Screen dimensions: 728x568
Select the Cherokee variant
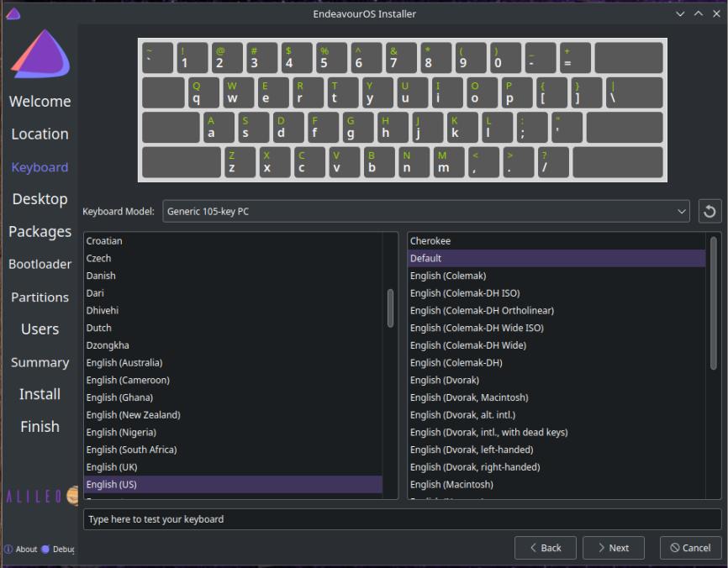557,241
